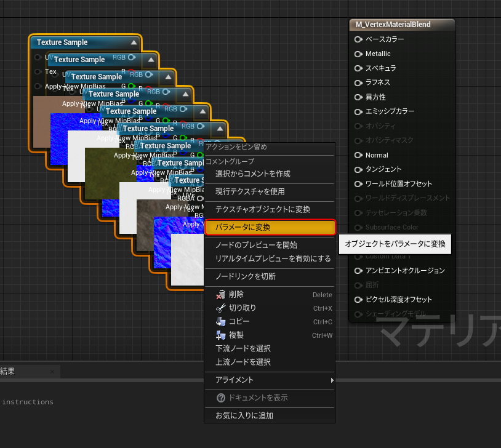Click the タンジェント input pin

[x=358, y=169]
